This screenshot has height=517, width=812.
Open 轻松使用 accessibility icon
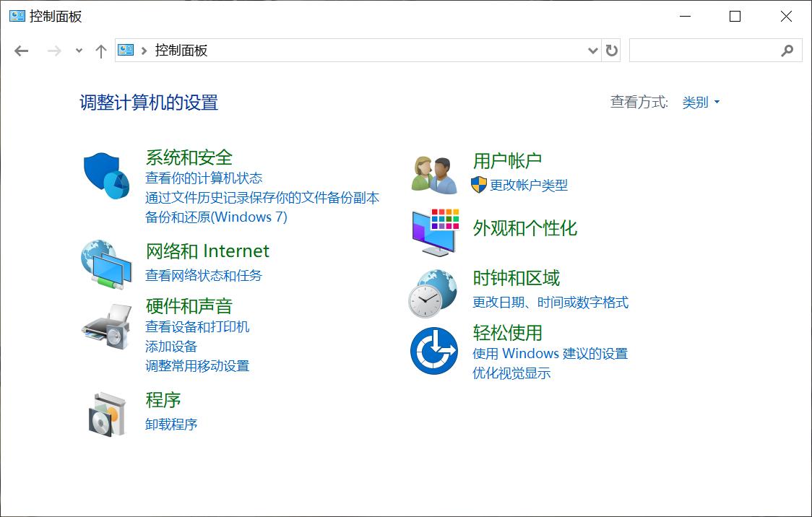[433, 351]
